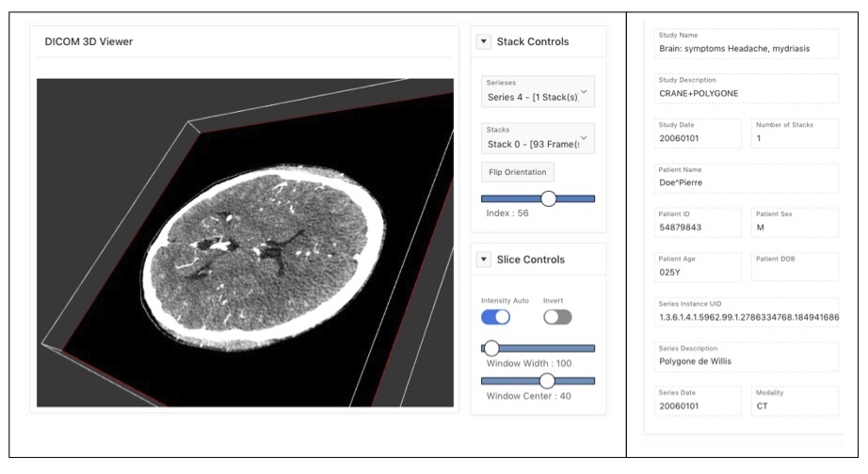Click the Stack Controls heading text

(x=533, y=41)
